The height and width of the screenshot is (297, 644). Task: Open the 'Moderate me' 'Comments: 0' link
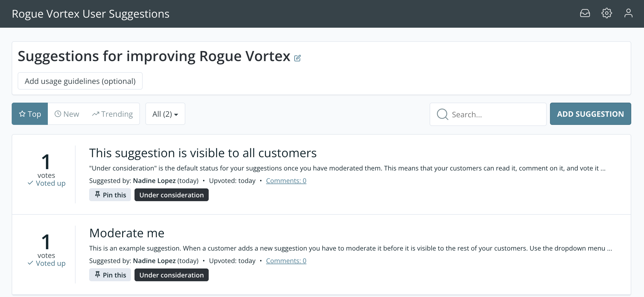point(286,261)
